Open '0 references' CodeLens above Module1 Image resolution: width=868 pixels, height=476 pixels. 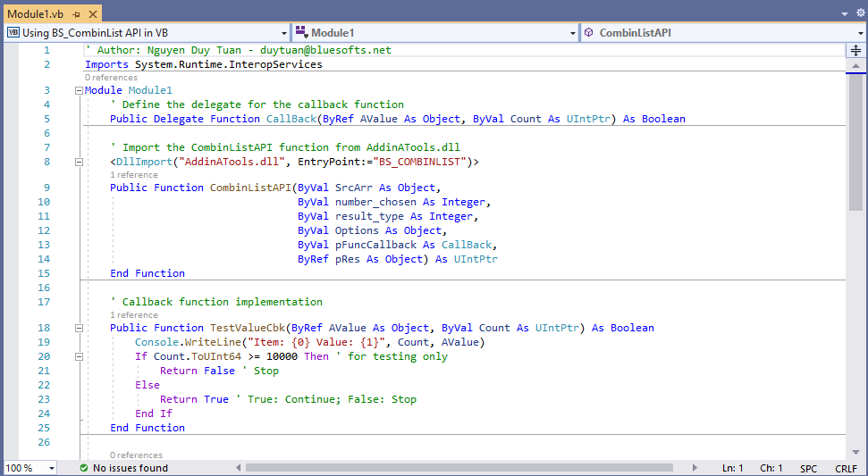111,78
